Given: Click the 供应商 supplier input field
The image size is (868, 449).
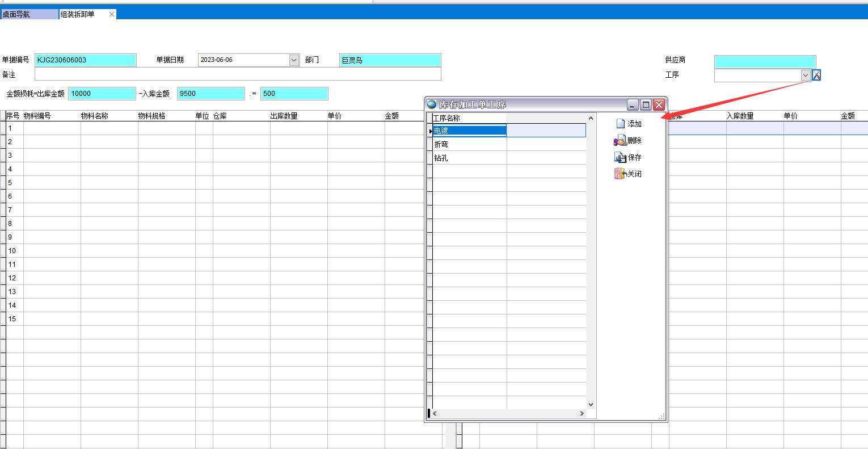Looking at the screenshot, I should [x=765, y=61].
